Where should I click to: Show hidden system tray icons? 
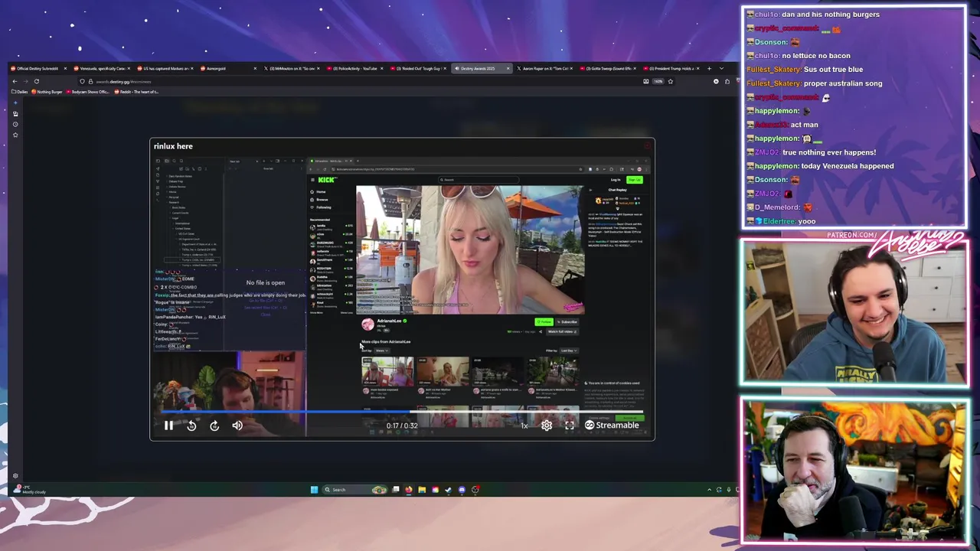[709, 490]
